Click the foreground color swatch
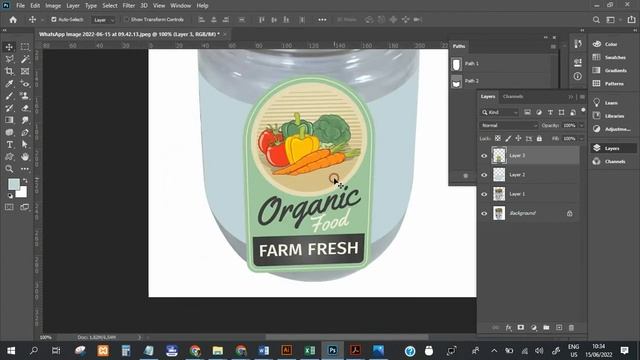 click(13, 184)
